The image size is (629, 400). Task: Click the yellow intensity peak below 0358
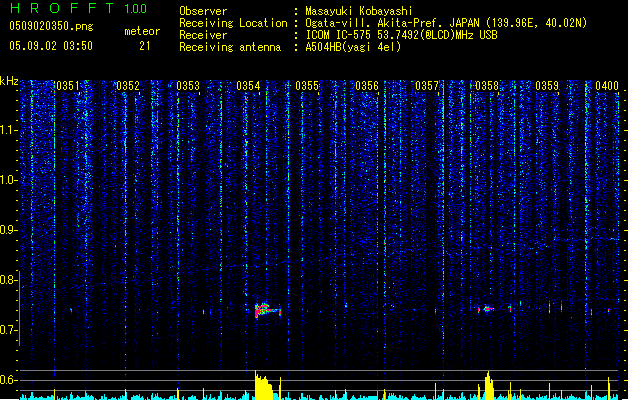click(x=489, y=386)
